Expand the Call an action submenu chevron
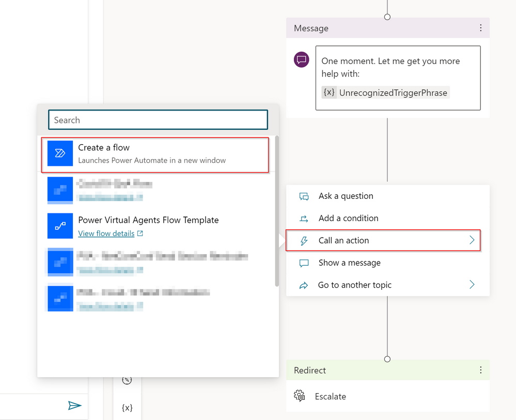This screenshot has height=420, width=516. click(471, 240)
